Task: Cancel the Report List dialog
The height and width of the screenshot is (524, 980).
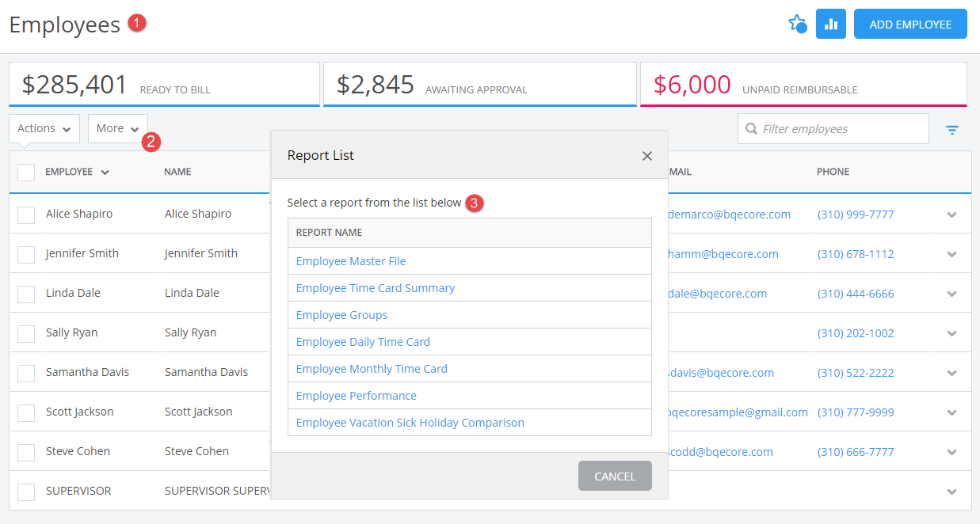Action: tap(615, 476)
